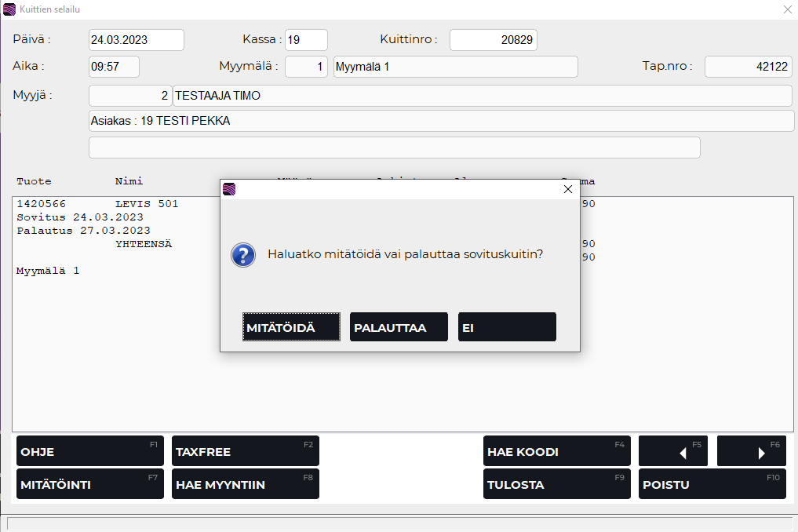Click the Asiakas customer field
The image size is (798, 532).
point(441,122)
